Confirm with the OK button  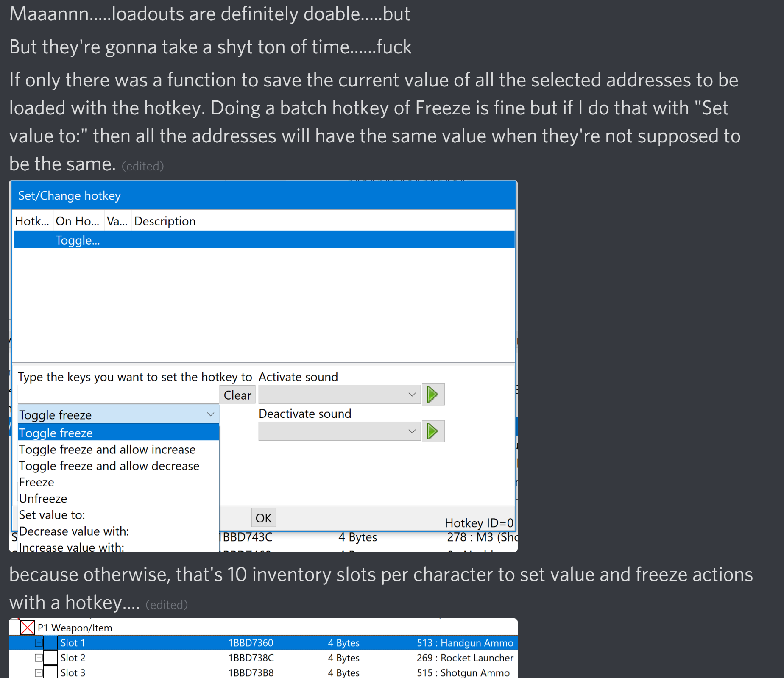coord(263,518)
